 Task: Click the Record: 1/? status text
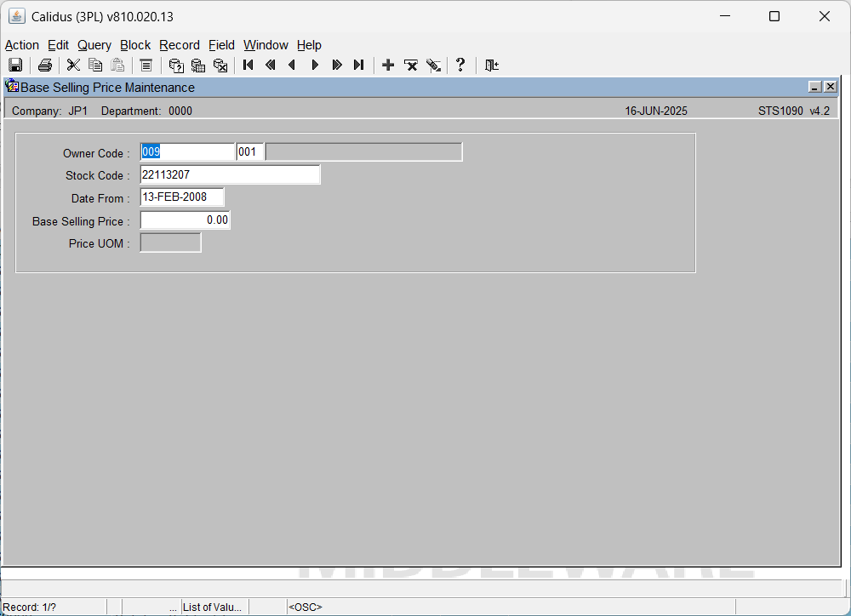(29, 607)
